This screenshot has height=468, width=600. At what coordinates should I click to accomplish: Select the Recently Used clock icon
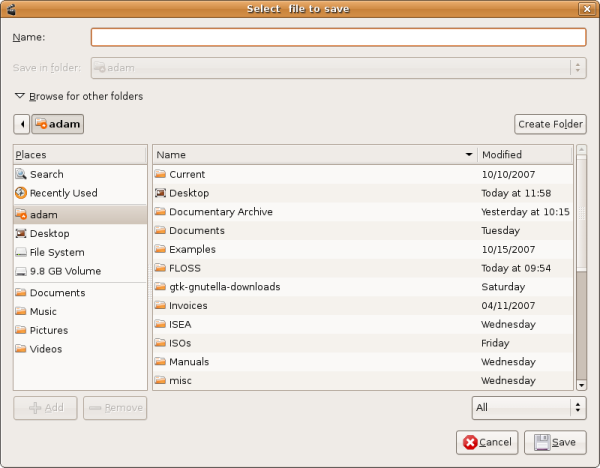tap(21, 193)
